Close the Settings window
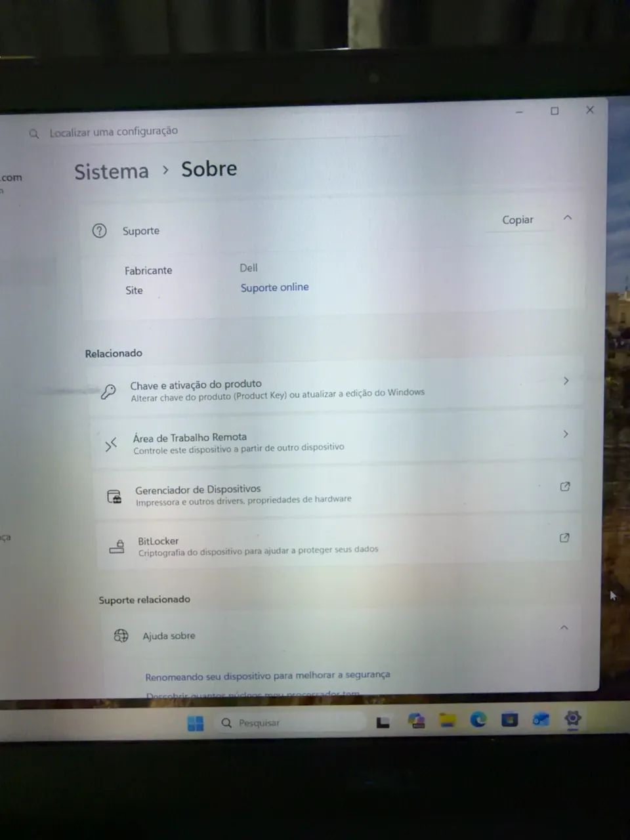 click(x=590, y=110)
